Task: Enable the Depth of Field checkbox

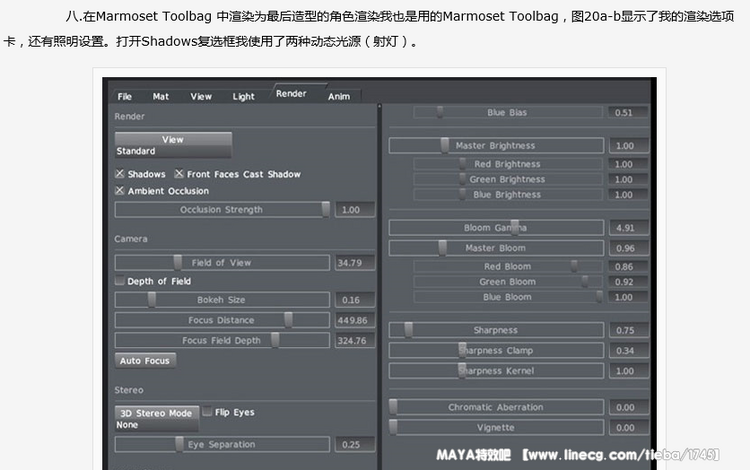Action: pyautogui.click(x=120, y=282)
